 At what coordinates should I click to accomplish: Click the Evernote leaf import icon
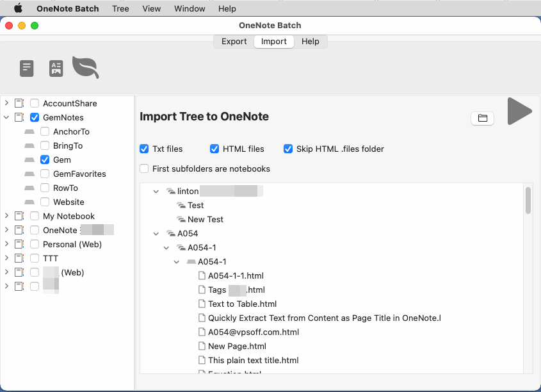point(86,67)
